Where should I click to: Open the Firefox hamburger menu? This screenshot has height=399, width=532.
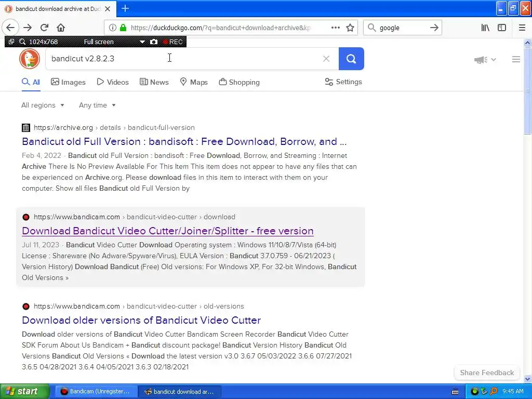tap(522, 28)
